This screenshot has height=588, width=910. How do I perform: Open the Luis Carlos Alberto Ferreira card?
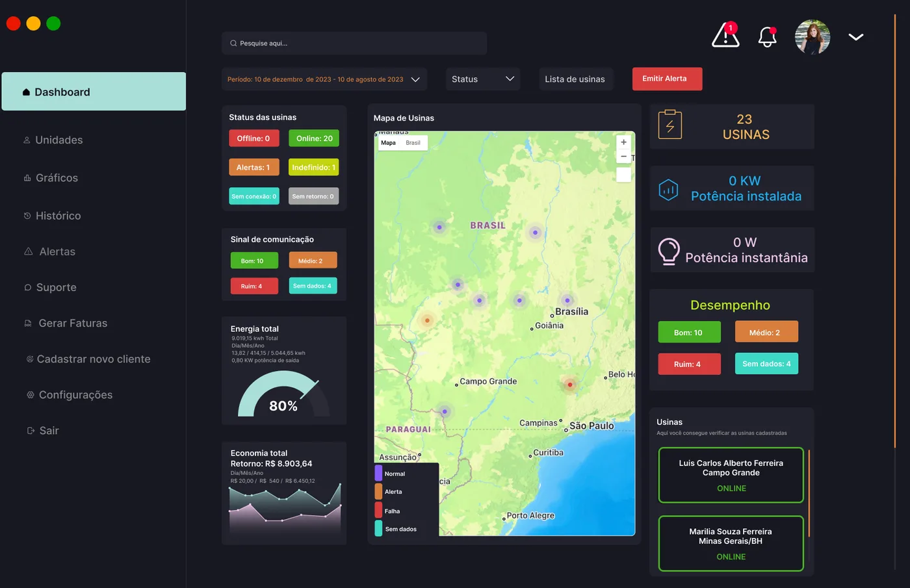pos(731,475)
